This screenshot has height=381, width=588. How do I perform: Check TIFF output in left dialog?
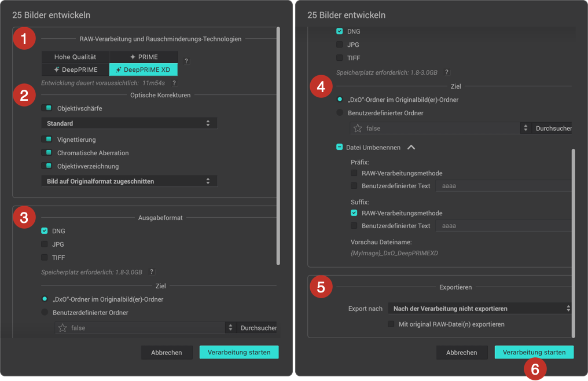45,258
